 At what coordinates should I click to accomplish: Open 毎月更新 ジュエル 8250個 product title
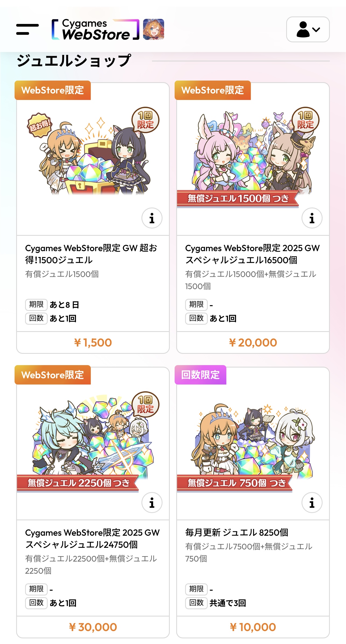(x=237, y=532)
